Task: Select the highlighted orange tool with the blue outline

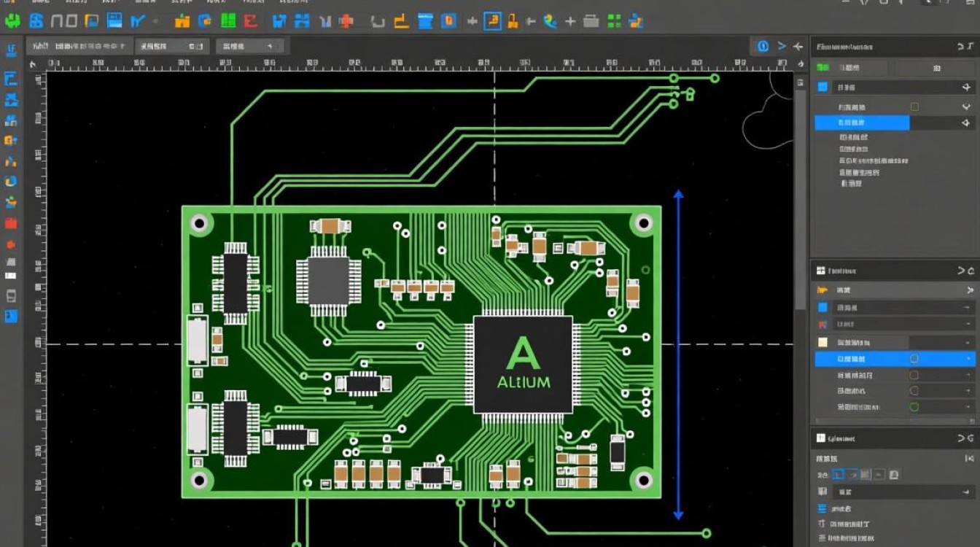Action: point(493,21)
